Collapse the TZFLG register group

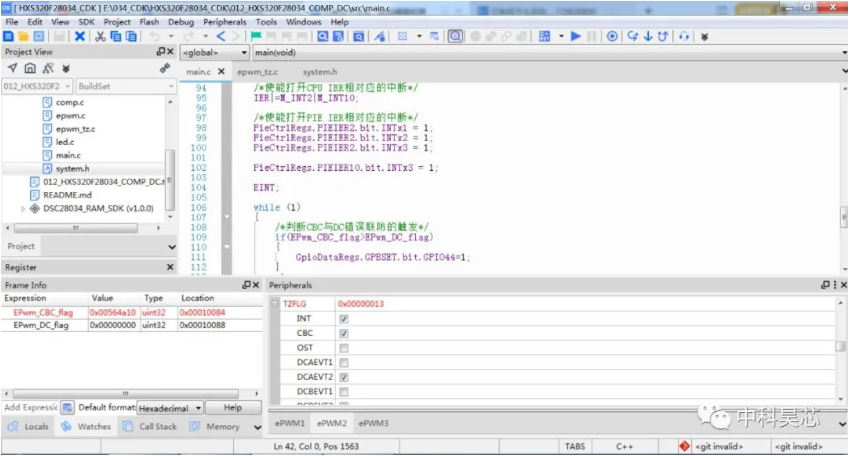point(275,304)
